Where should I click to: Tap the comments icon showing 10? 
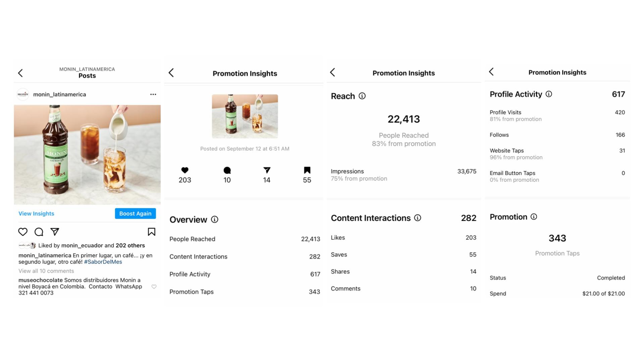click(227, 170)
